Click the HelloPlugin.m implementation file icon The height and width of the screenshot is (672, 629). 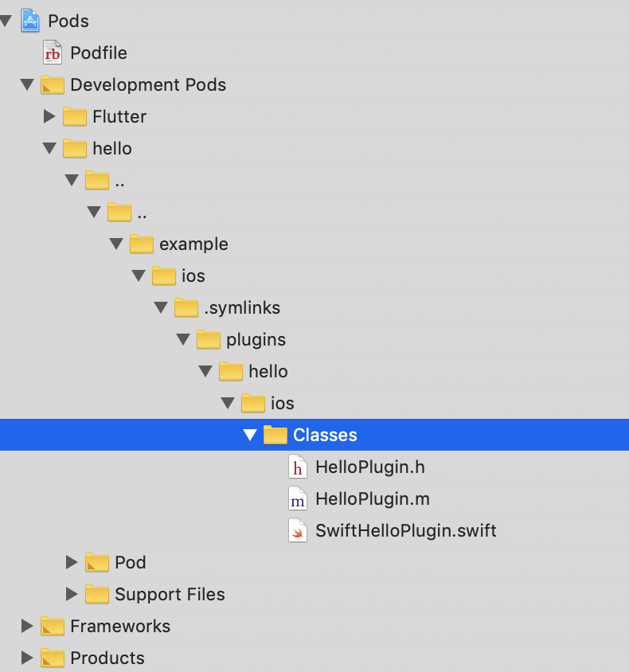pyautogui.click(x=297, y=498)
